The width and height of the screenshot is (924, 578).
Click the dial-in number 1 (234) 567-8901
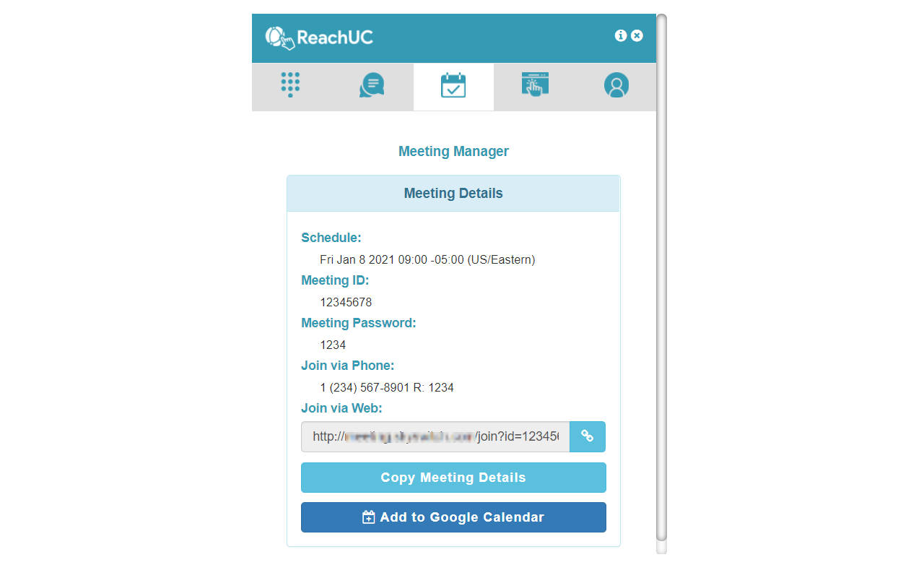coord(386,387)
